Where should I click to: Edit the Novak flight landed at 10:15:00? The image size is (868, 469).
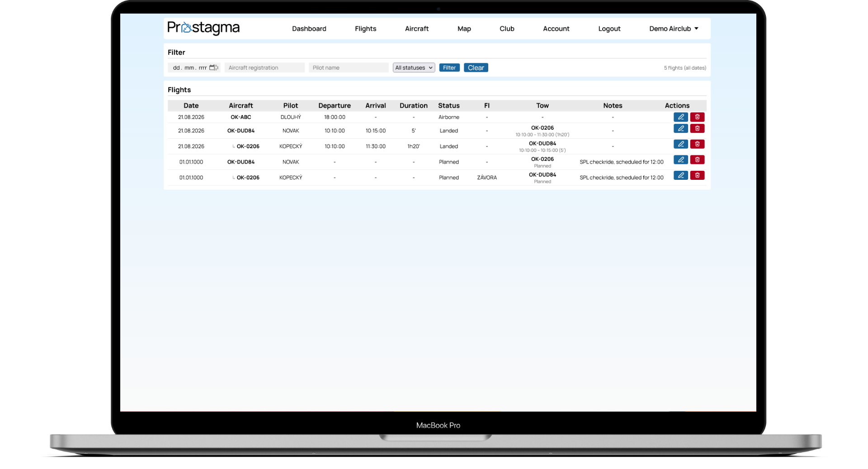(x=680, y=128)
